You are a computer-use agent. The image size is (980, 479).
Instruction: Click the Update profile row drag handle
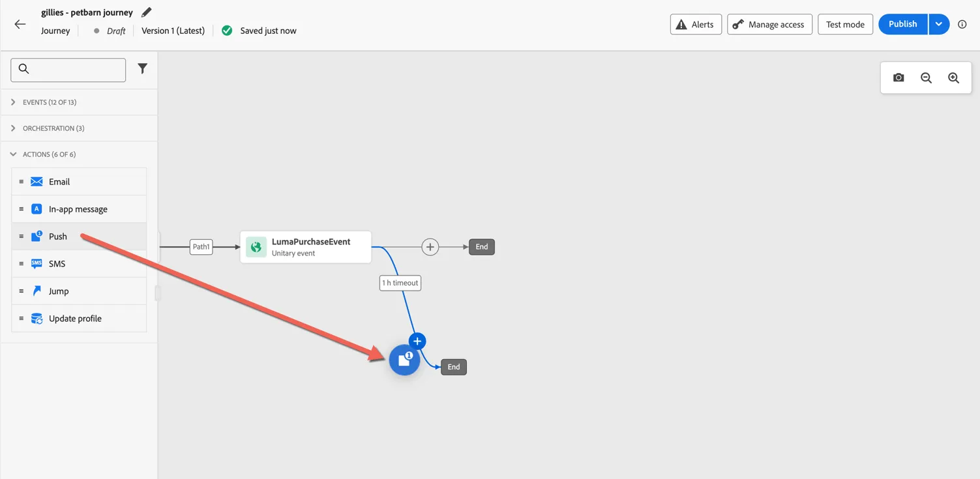tap(22, 319)
